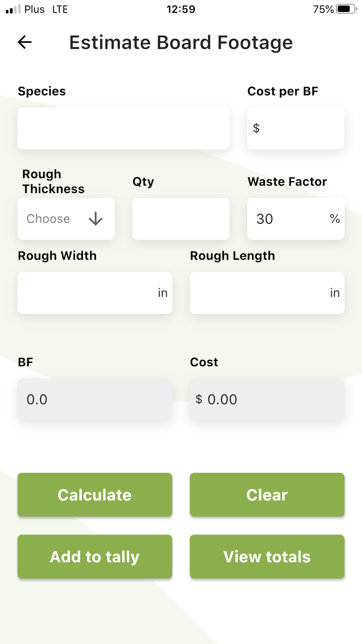
Task: Click the Rough Width input field
Action: coord(95,293)
